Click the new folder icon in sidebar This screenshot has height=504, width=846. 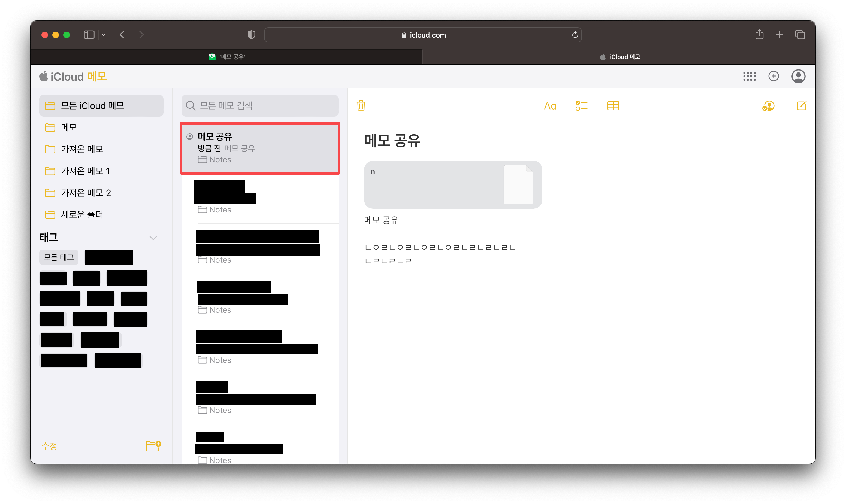(x=153, y=446)
